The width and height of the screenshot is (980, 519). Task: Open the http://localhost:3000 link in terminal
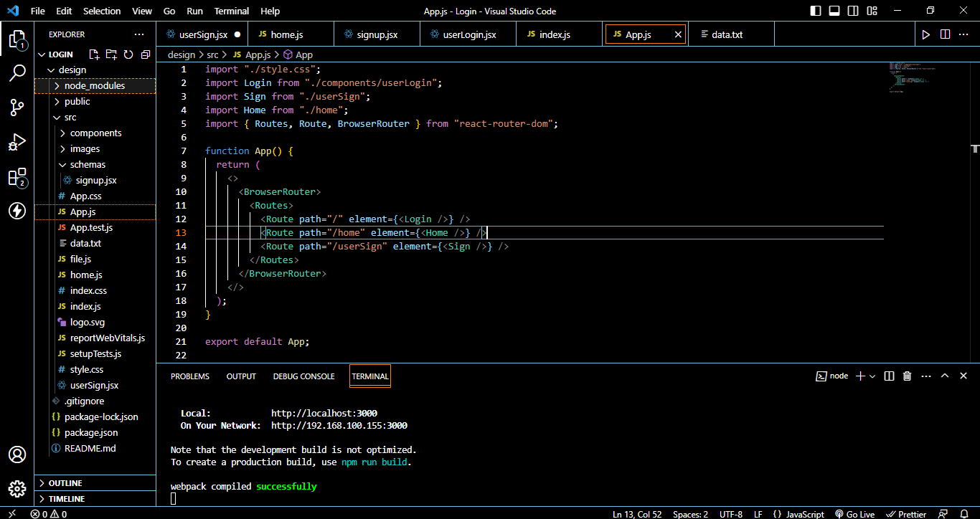[324, 413]
